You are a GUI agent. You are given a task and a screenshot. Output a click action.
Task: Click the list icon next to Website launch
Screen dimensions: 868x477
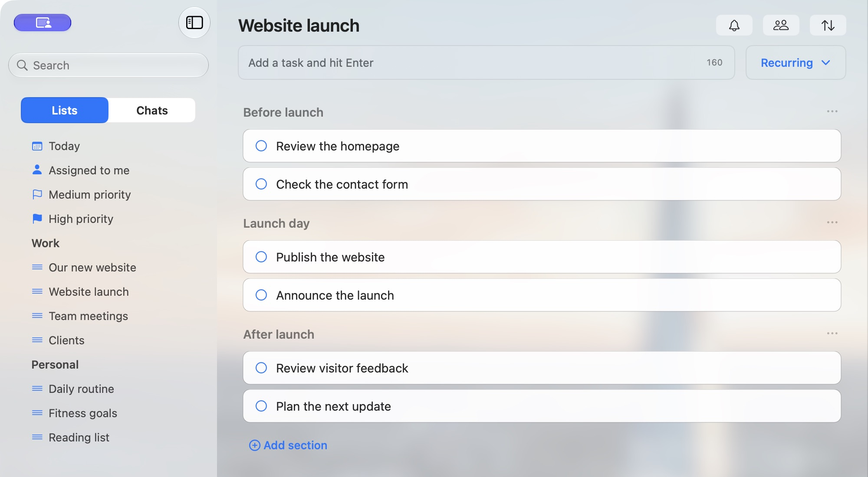pyautogui.click(x=37, y=291)
